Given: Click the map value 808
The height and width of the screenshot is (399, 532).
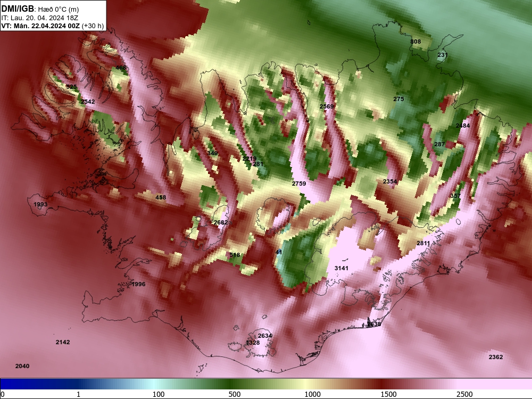Looking at the screenshot, I should (x=415, y=41).
